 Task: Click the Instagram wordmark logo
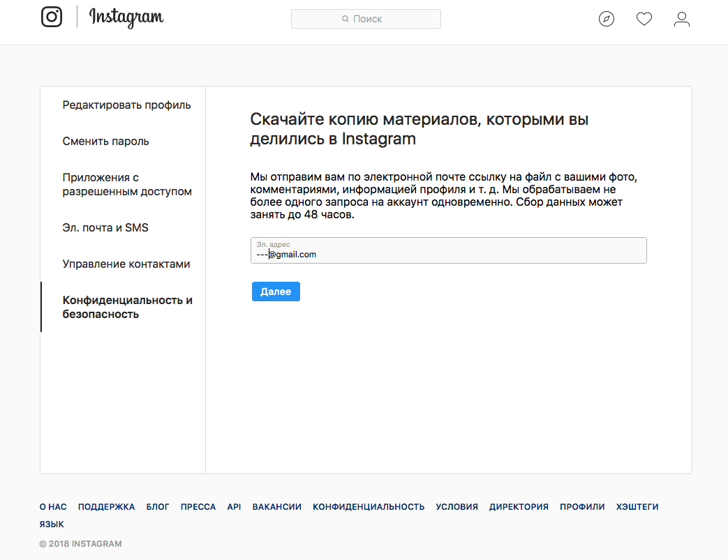pyautogui.click(x=126, y=17)
